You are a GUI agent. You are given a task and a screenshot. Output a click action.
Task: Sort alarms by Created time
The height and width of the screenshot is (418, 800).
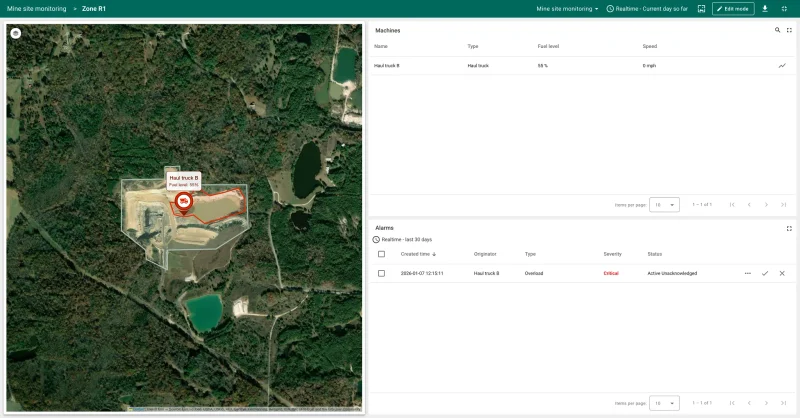coord(418,254)
